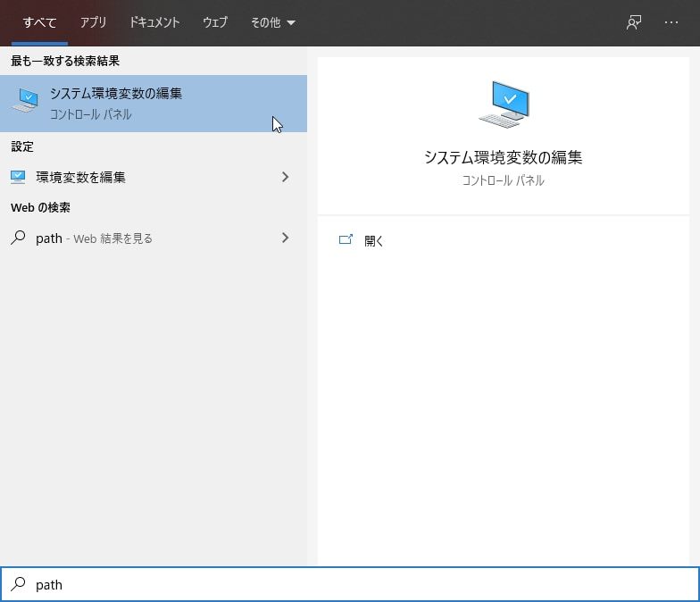Switch to the すべて tab

pyautogui.click(x=39, y=22)
